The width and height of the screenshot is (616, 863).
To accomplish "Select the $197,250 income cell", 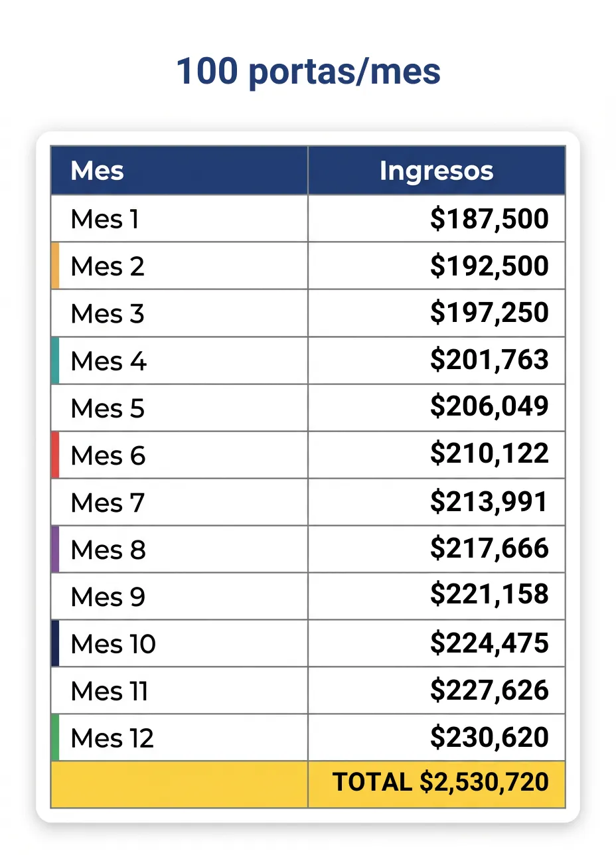I will pos(437,313).
